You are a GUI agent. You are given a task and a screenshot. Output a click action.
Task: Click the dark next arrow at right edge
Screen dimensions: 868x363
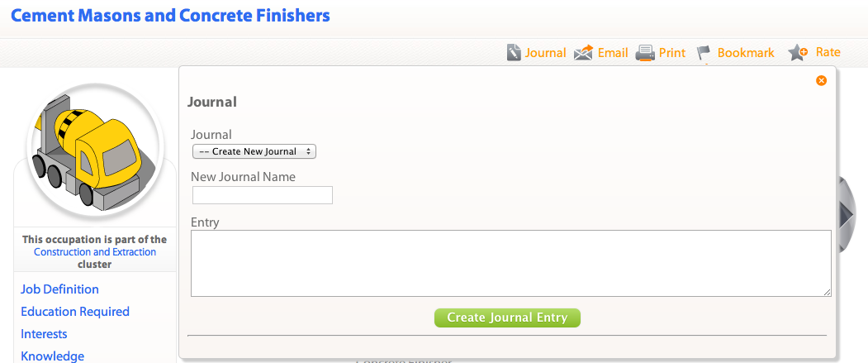pyautogui.click(x=846, y=215)
